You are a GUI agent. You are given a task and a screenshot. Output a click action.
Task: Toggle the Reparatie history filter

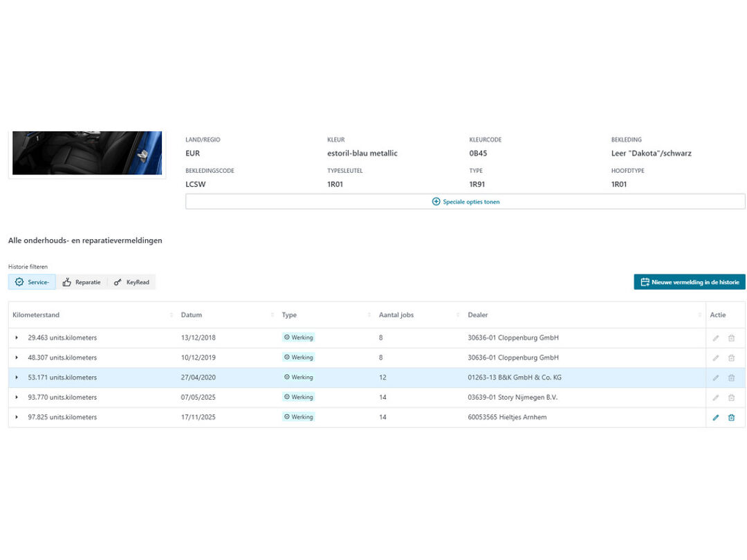pyautogui.click(x=82, y=282)
